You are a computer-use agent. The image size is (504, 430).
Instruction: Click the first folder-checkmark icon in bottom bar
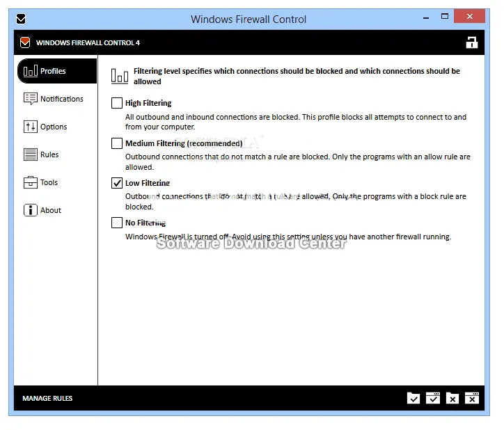pos(414,398)
